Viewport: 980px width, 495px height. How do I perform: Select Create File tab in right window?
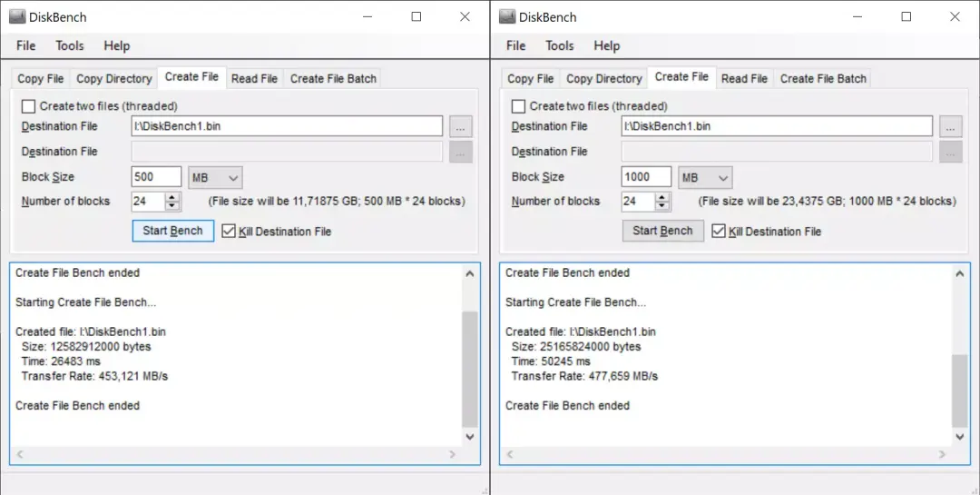(681, 77)
